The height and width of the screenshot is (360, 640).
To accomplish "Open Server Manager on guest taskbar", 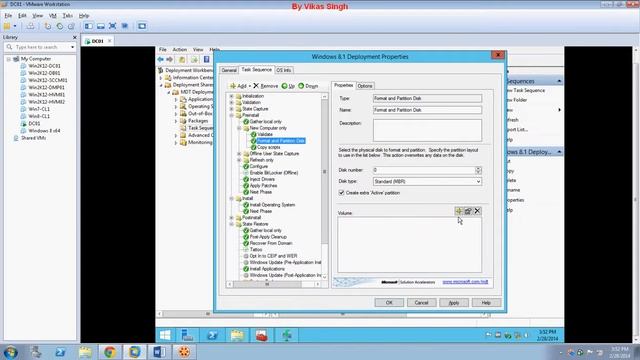I will click(x=187, y=336).
